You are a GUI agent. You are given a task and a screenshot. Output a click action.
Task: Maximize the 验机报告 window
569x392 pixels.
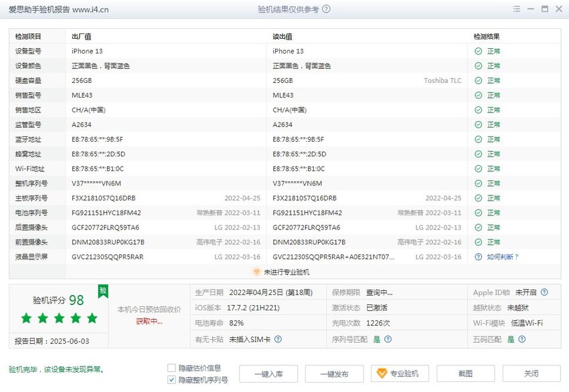coord(545,9)
